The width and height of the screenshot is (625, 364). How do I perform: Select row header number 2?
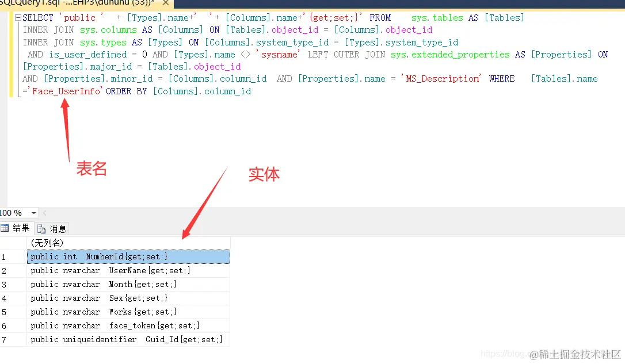[x=13, y=271]
